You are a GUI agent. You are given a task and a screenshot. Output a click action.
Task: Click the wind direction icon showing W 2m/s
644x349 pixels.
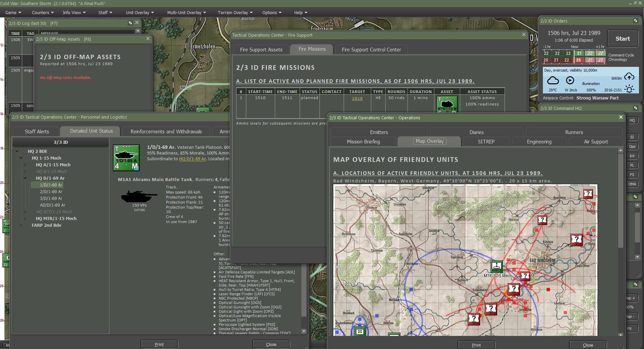(570, 80)
